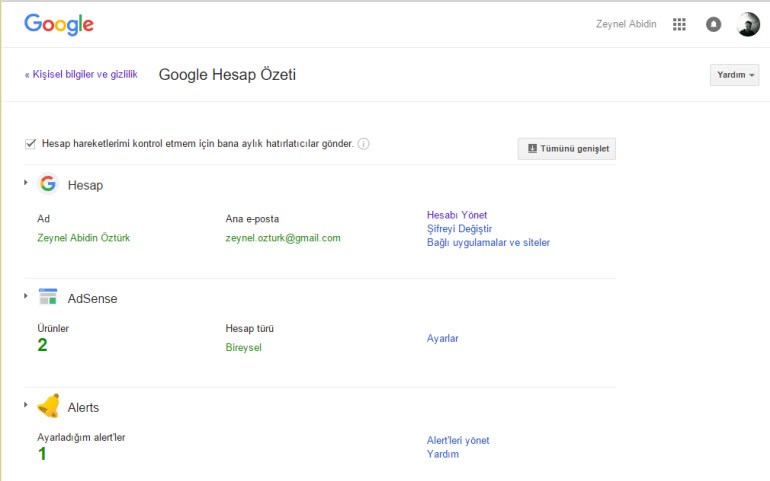The width and height of the screenshot is (770, 481).
Task: Click the Ürünler label
Action: (53, 328)
